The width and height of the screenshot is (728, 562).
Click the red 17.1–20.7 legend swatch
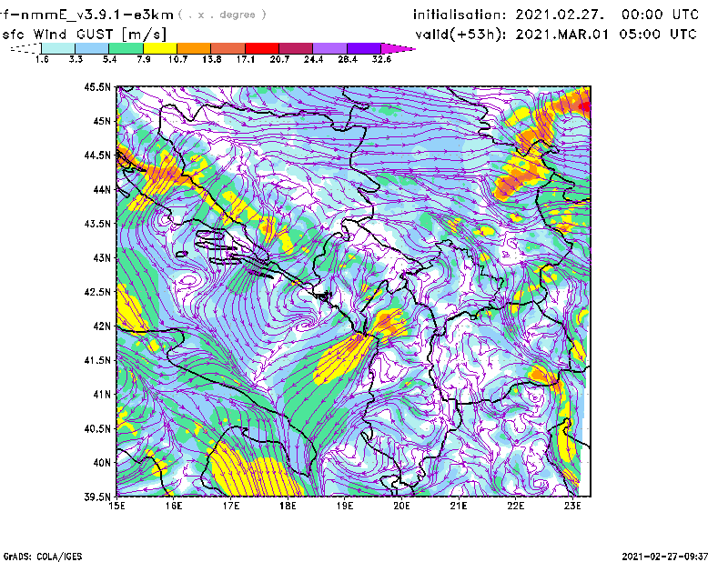[262, 48]
